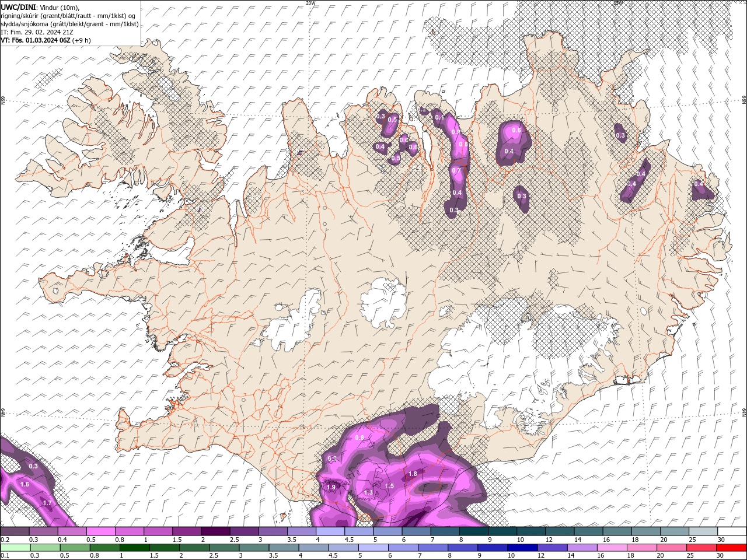747x560 pixels.
Task: Click the 1.8 precipitation value on map
Action: [413, 474]
